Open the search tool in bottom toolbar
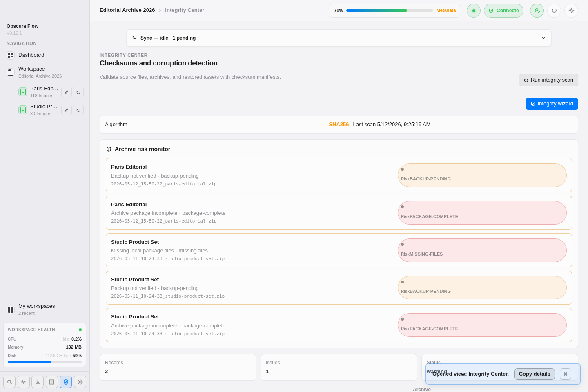Screen dimensions: 588x392 pyautogui.click(x=9, y=382)
